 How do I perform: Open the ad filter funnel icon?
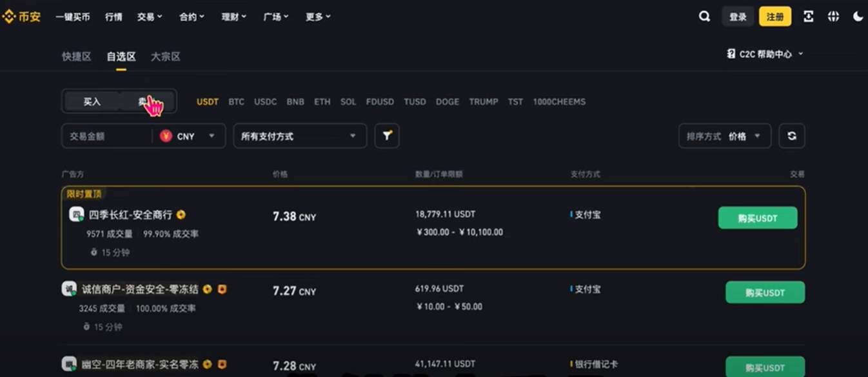tap(387, 136)
